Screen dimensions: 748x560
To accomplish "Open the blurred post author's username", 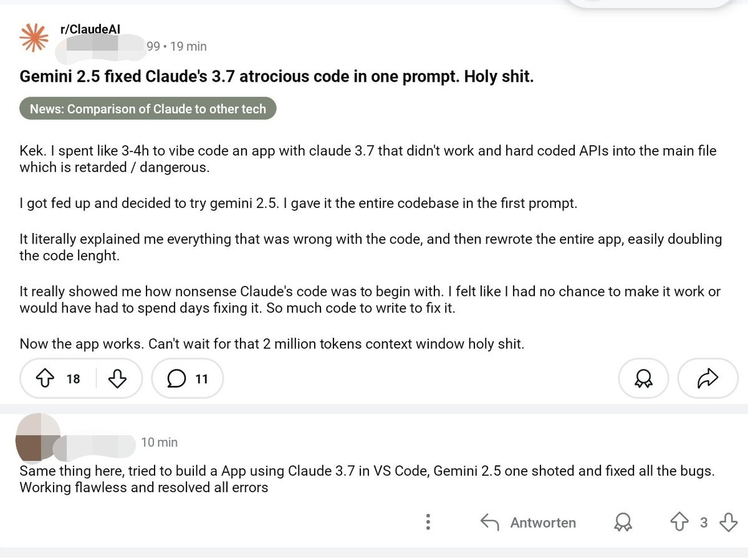I will tap(104, 45).
